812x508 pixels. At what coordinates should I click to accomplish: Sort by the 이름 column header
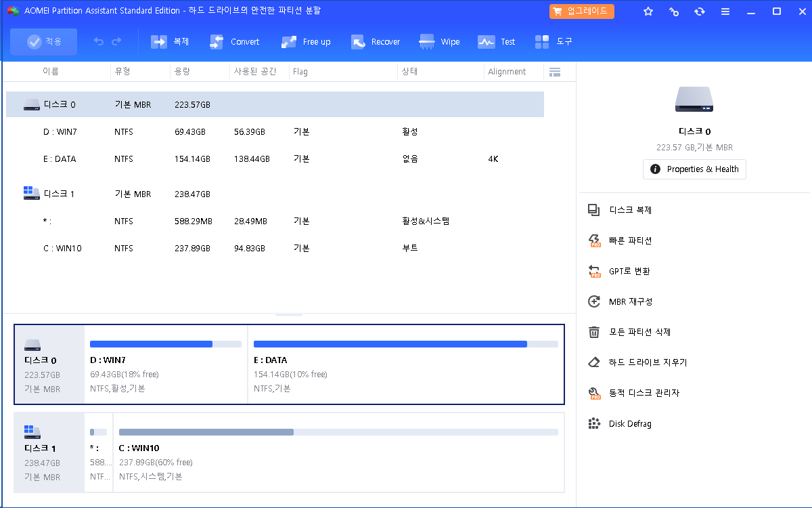coord(51,71)
